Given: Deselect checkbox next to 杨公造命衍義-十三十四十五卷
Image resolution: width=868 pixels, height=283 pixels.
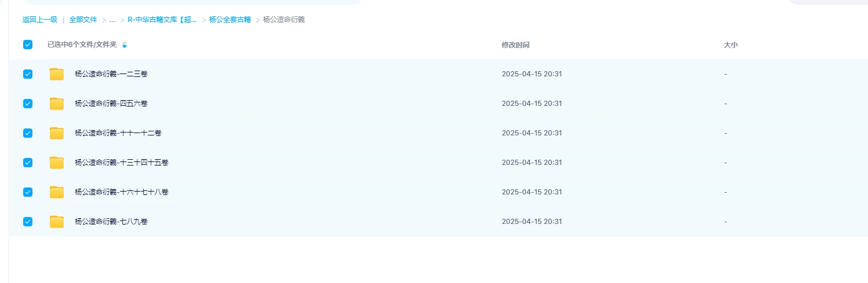Looking at the screenshot, I should (28, 163).
